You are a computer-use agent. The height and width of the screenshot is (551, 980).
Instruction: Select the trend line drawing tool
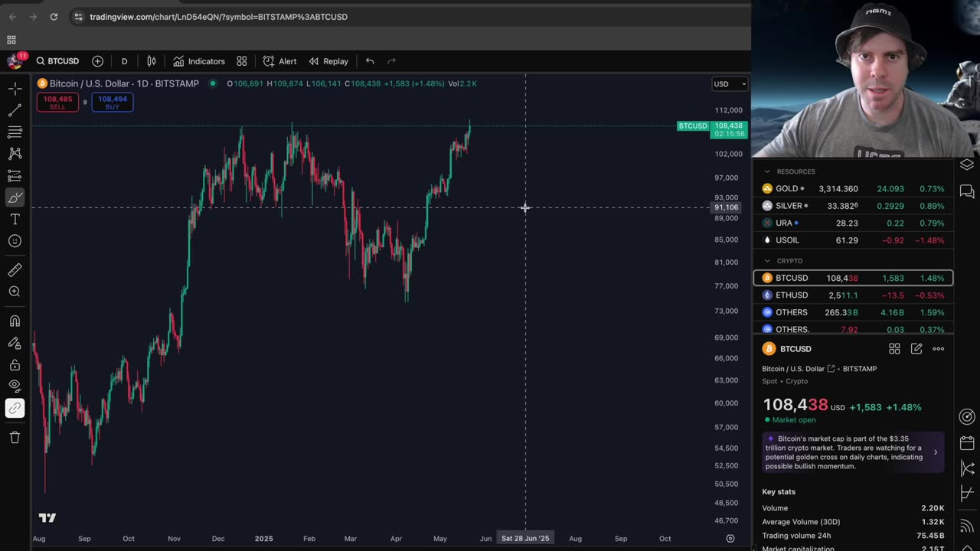(15, 111)
